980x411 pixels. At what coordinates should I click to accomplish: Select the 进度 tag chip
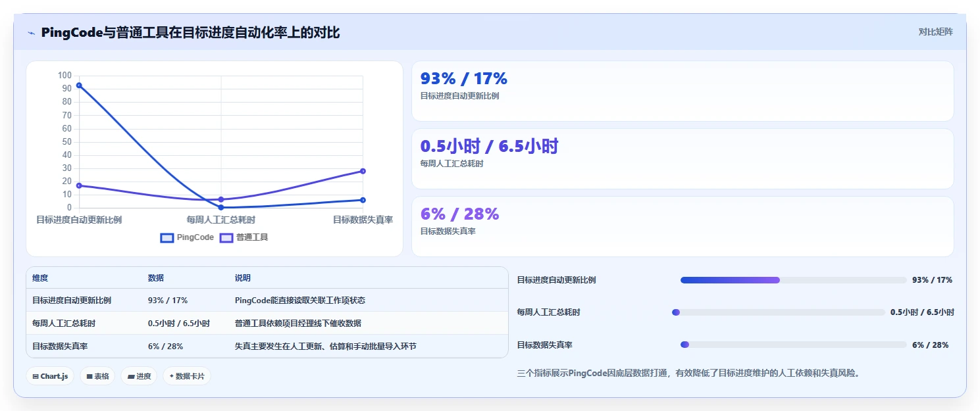click(x=139, y=376)
